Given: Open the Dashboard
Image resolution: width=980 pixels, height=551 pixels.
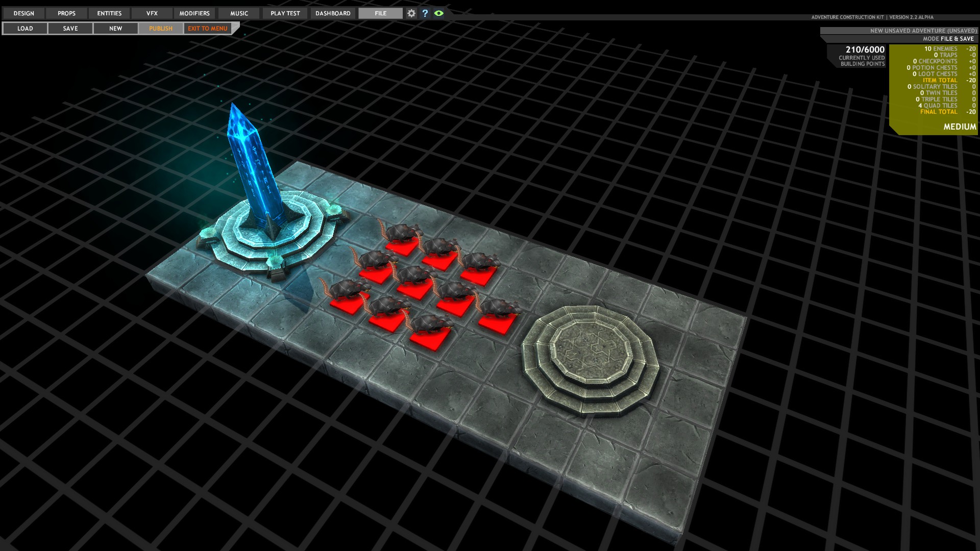Looking at the screenshot, I should coord(333,13).
